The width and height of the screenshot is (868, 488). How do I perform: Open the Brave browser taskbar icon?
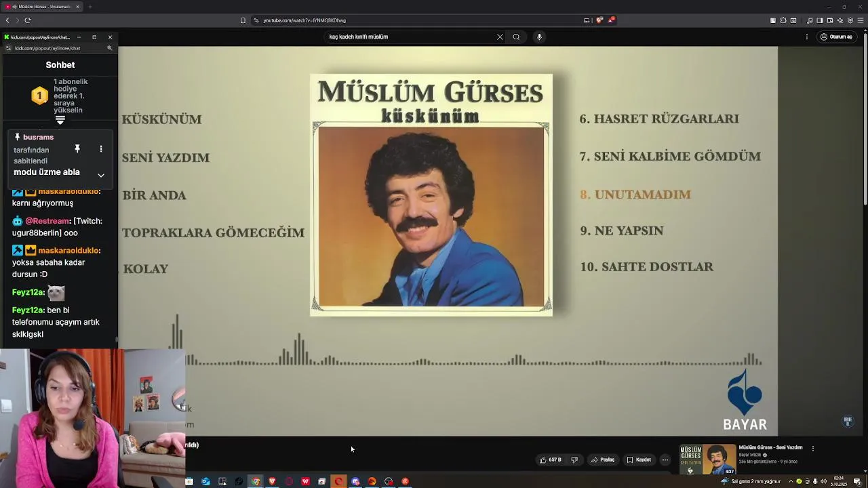[x=272, y=481]
